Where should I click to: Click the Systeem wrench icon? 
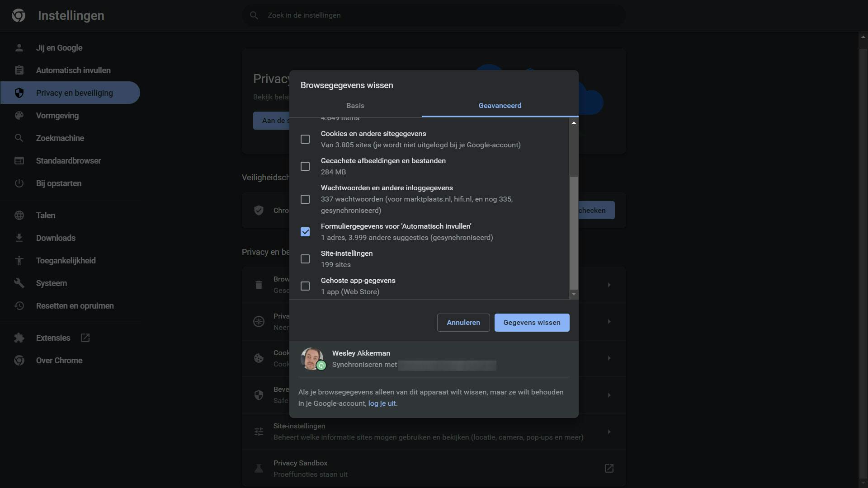coord(19,283)
